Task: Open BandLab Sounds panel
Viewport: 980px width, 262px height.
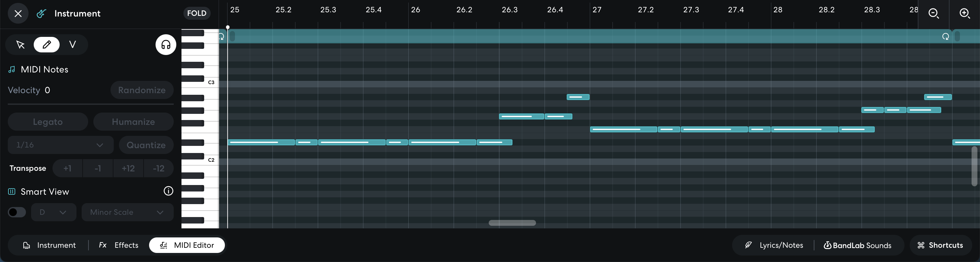Action: click(857, 245)
